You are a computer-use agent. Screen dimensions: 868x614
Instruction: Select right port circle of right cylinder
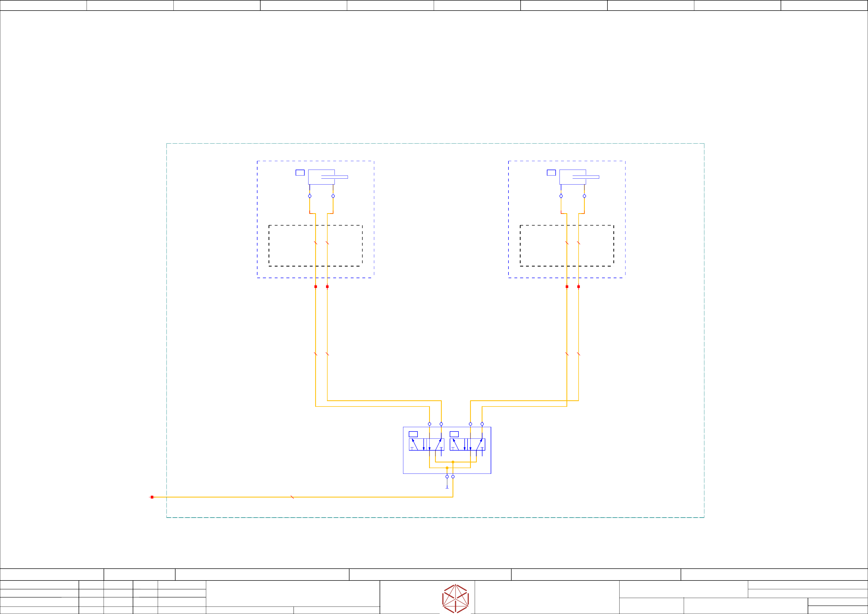(x=584, y=196)
